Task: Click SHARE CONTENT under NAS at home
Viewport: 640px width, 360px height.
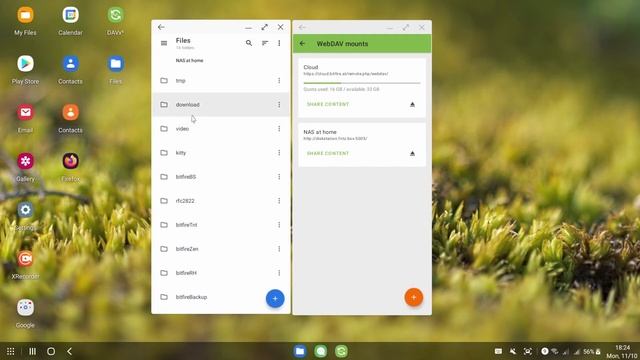Action: tap(328, 153)
